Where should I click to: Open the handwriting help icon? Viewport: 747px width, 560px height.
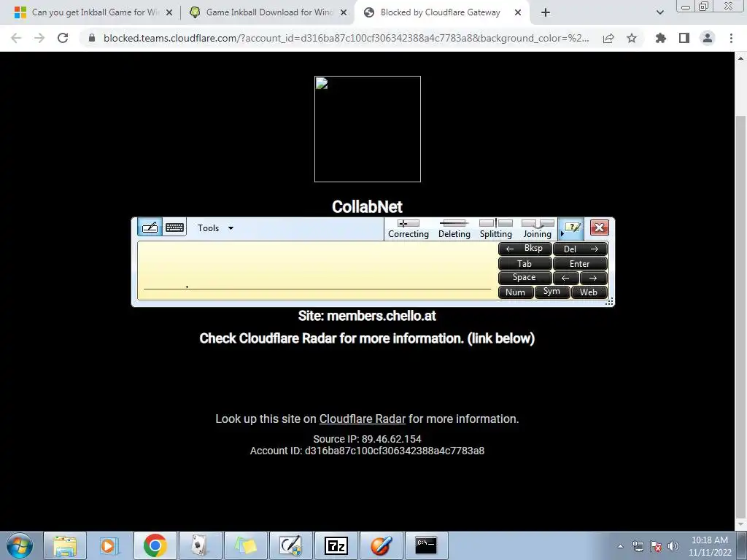pyautogui.click(x=573, y=227)
